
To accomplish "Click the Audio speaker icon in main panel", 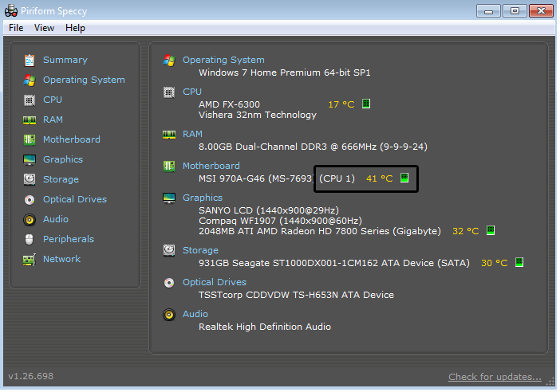I will [169, 315].
